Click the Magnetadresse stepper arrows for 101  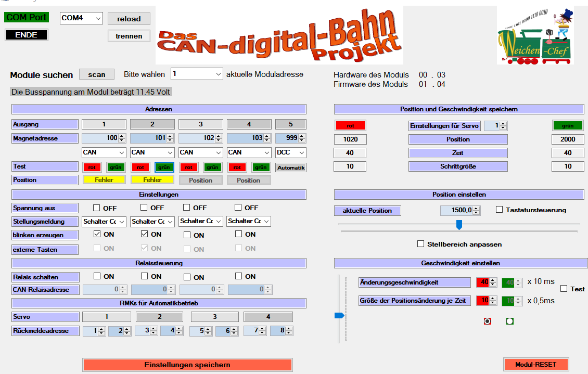pos(170,138)
